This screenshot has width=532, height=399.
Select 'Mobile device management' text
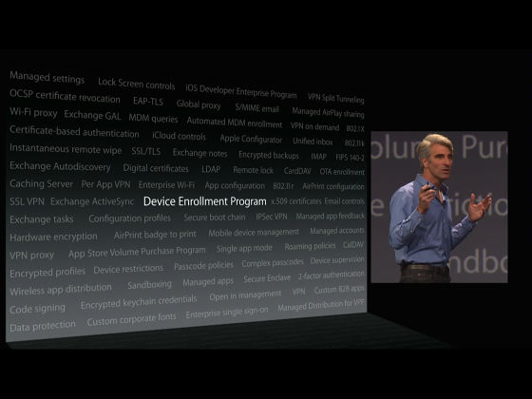tap(254, 233)
